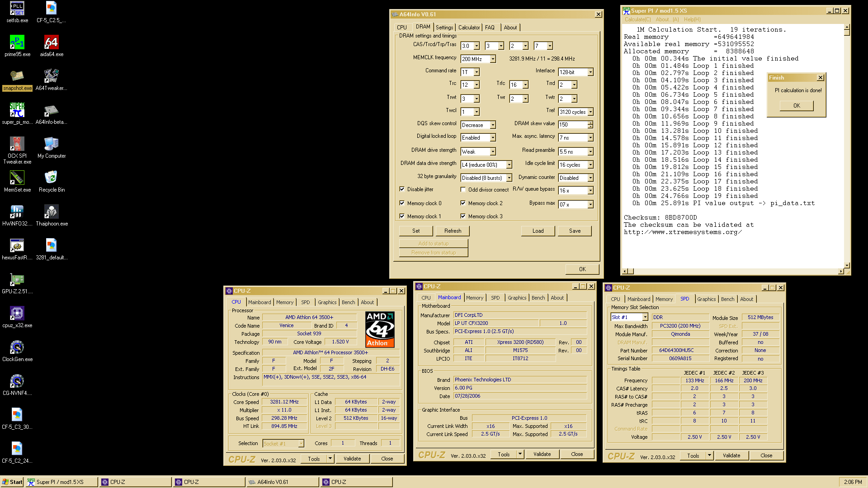Click Load button in A64Info
The width and height of the screenshot is (868, 488).
click(538, 231)
